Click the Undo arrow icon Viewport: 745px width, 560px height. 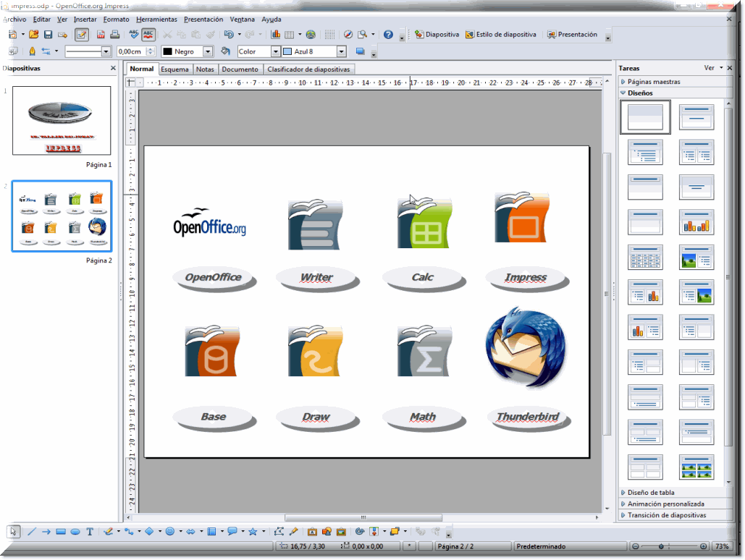click(229, 34)
